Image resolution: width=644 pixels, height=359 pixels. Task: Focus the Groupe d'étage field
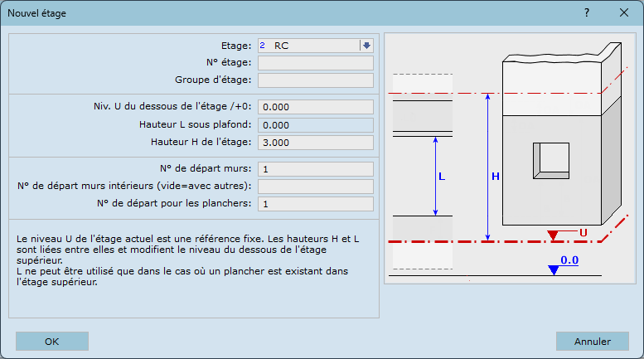click(x=316, y=80)
